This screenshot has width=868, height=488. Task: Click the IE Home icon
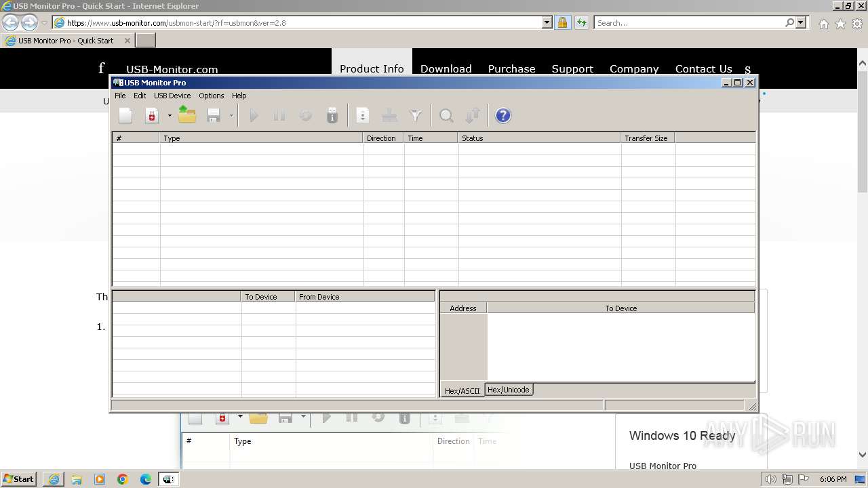tap(823, 24)
